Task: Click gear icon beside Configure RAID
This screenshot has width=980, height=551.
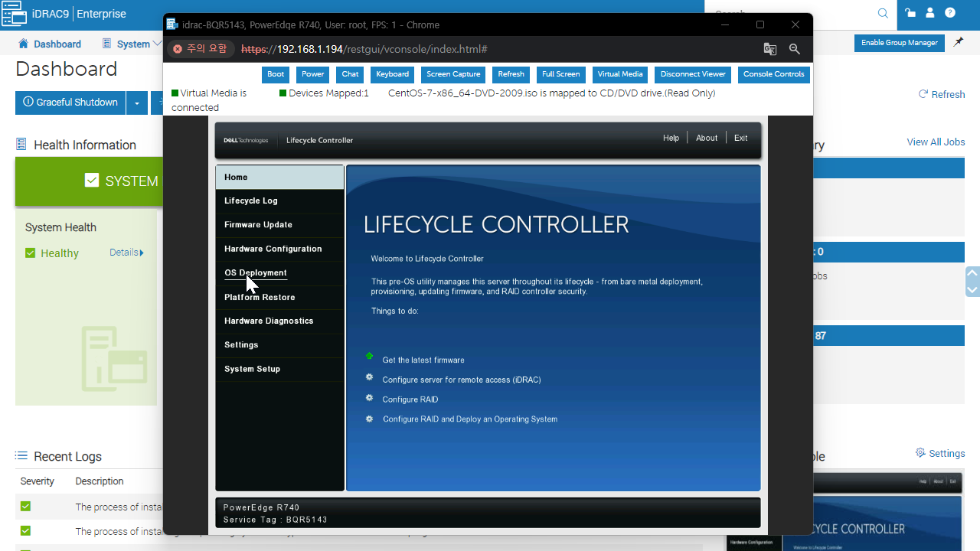Action: pos(369,398)
